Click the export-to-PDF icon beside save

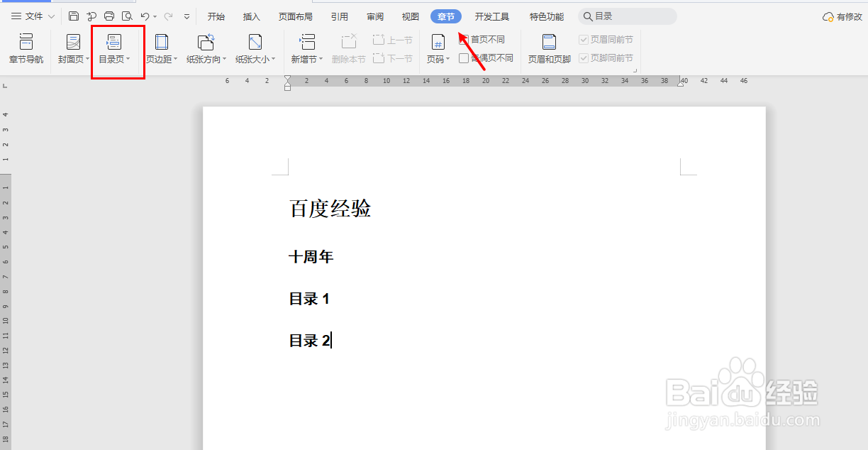[91, 16]
